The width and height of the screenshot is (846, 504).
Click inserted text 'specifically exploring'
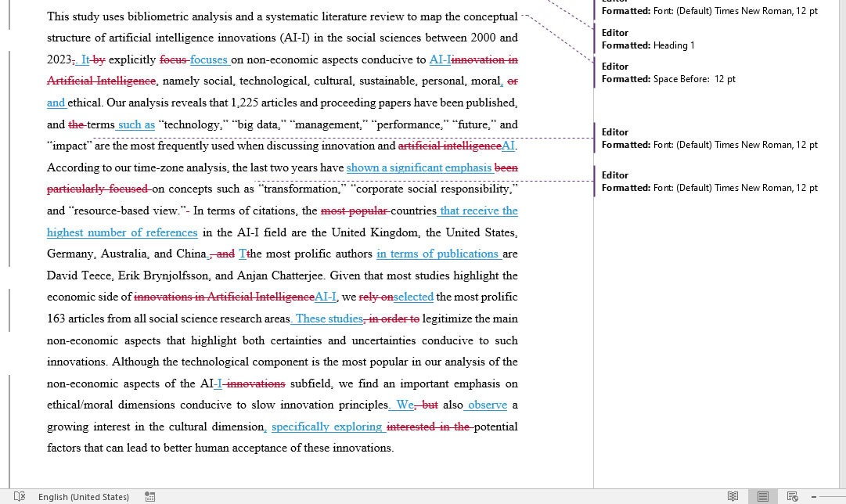coord(326,427)
